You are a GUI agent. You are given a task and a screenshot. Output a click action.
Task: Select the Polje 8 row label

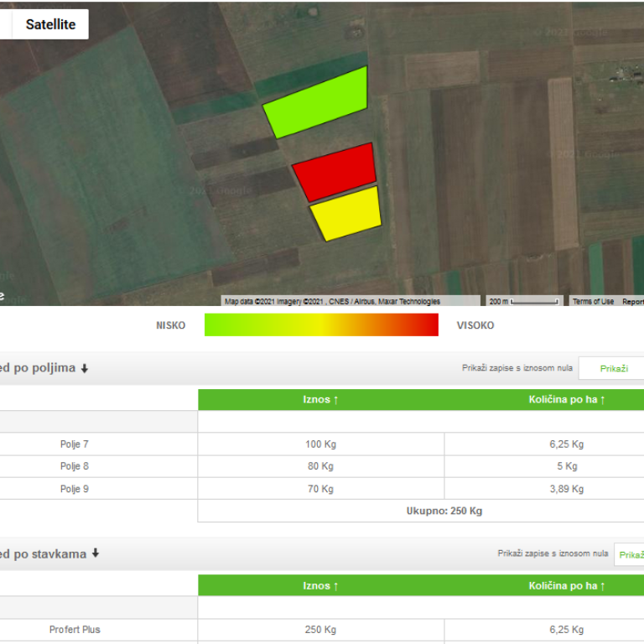pos(75,466)
